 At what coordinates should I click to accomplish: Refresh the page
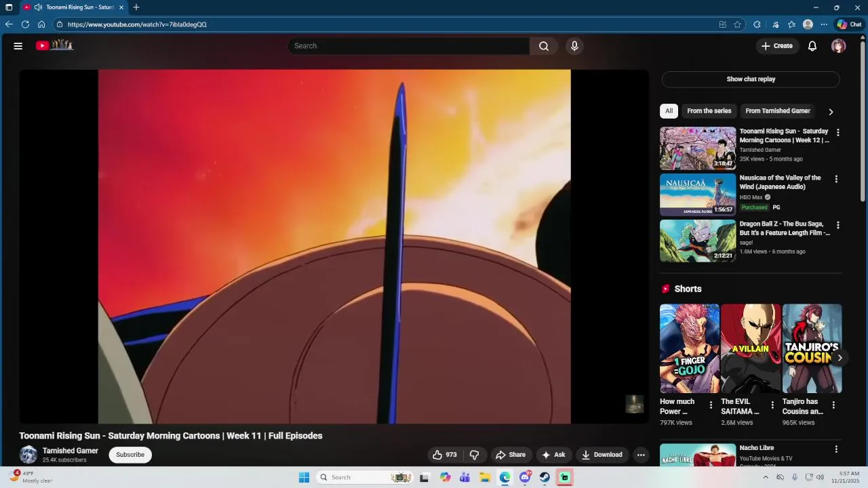[x=25, y=24]
